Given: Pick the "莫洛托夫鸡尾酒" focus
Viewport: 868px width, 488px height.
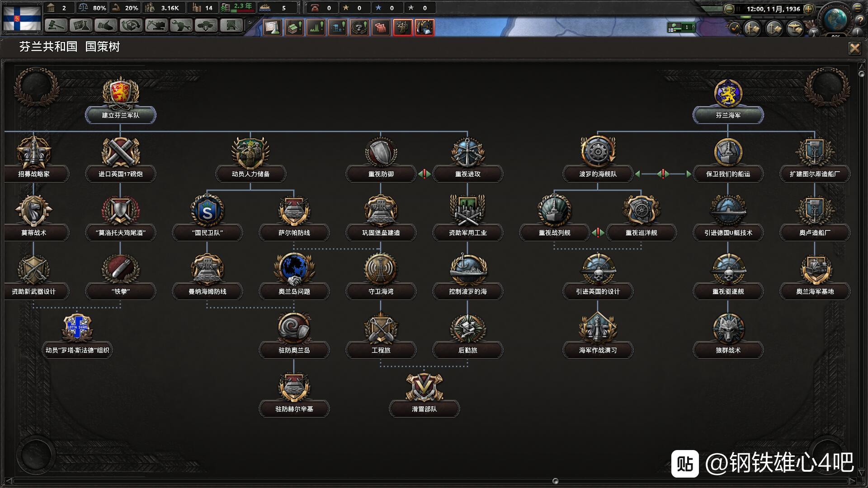Looking at the screenshot, I should [120, 218].
